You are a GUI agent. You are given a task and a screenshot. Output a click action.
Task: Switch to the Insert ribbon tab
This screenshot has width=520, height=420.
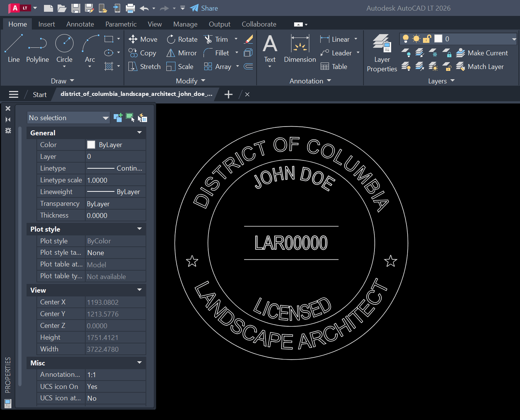[x=47, y=24]
